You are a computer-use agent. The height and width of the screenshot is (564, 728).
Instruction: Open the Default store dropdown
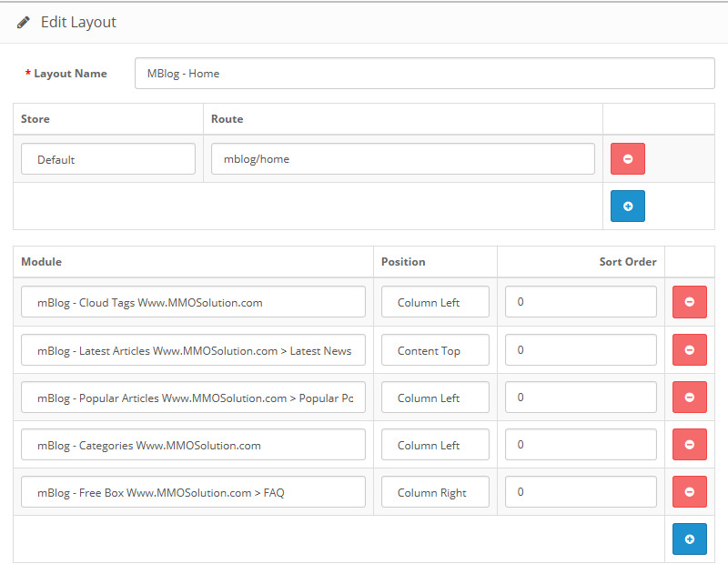[108, 158]
